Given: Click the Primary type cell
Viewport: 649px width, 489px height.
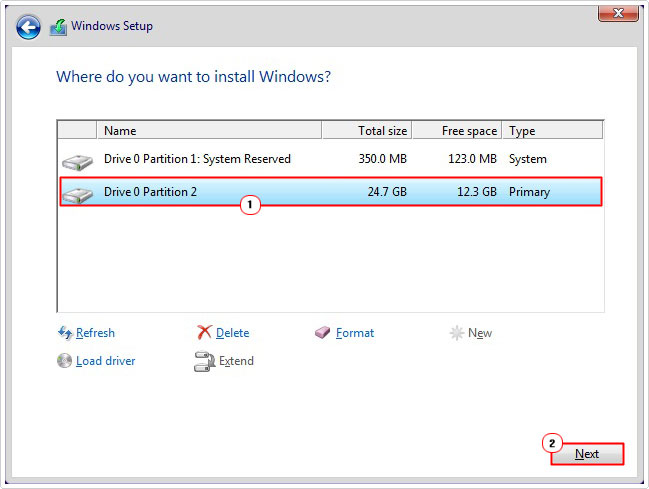Looking at the screenshot, I should pos(529,192).
